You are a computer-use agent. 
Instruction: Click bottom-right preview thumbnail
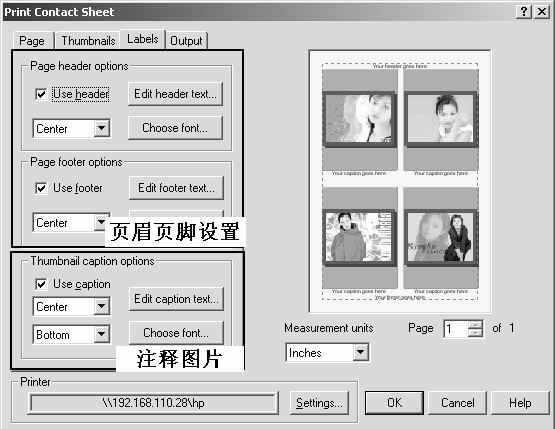click(x=441, y=238)
